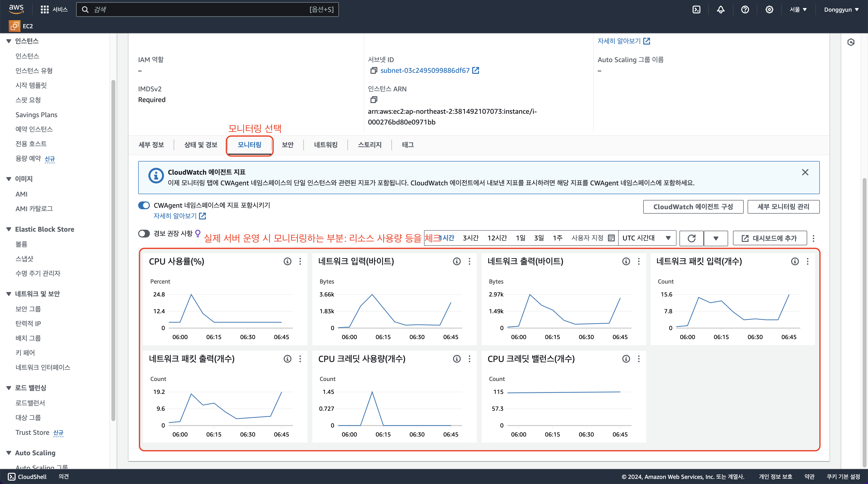
Task: Click the CloudWatch 에이전트 구성 button
Action: 693,207
